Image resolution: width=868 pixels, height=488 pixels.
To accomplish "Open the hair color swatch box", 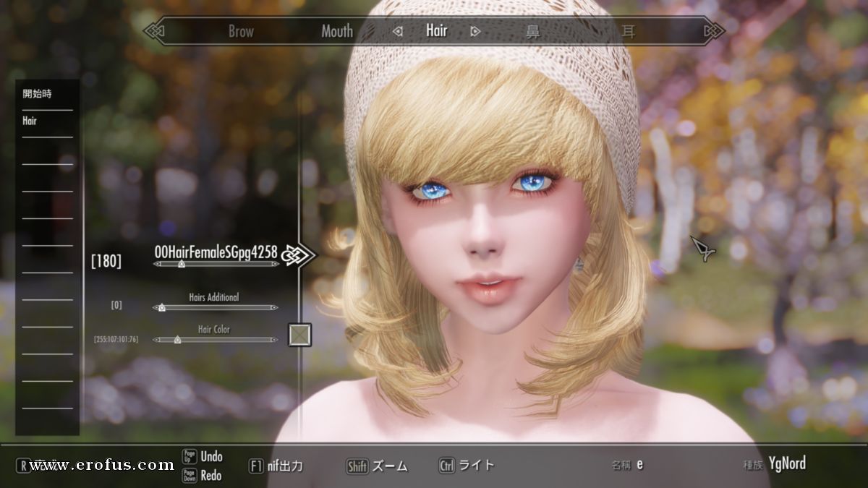I will click(x=299, y=335).
